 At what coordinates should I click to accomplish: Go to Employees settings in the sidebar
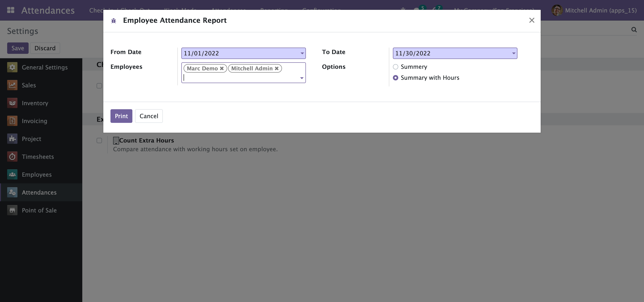click(36, 175)
